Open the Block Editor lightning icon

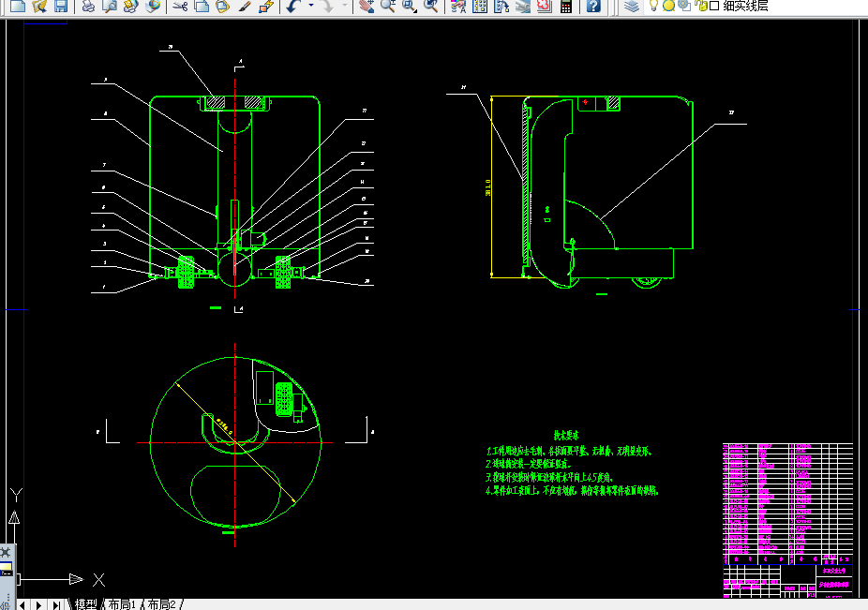pos(266,6)
